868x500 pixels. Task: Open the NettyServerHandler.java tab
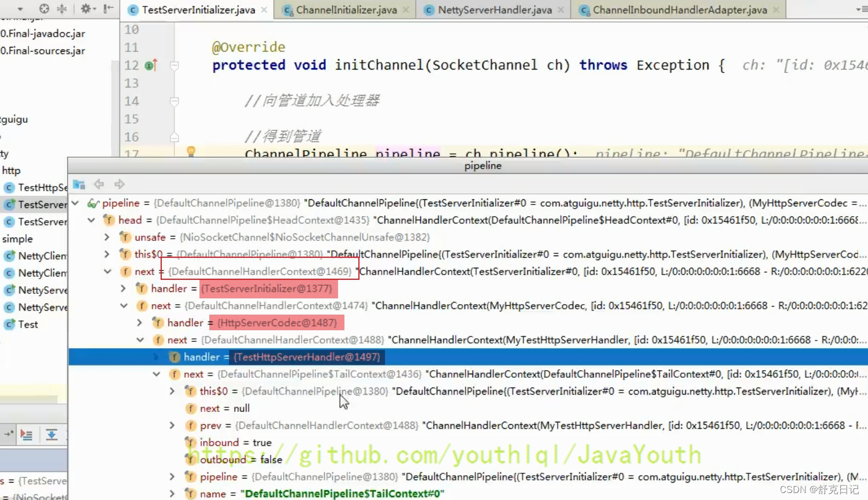click(494, 10)
